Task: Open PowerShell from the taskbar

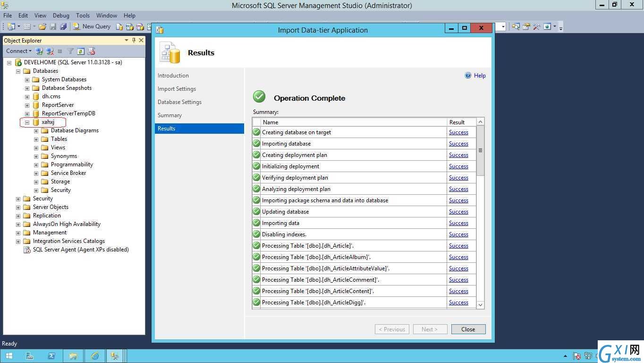Action: tap(51, 356)
